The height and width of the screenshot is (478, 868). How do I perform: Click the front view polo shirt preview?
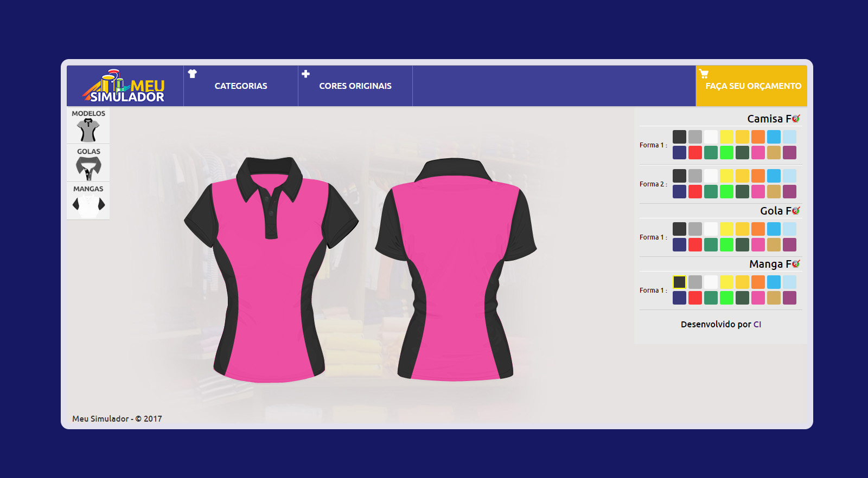click(x=271, y=269)
